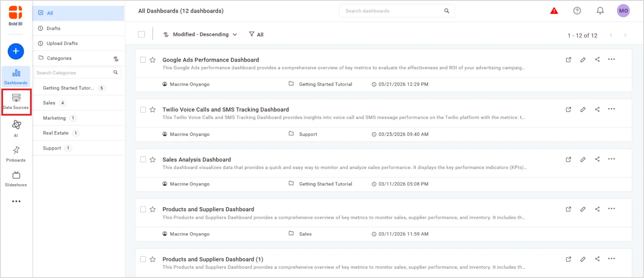Open Products and Suppliers Dashboard in new tab
This screenshot has height=278, width=644.
568,209
